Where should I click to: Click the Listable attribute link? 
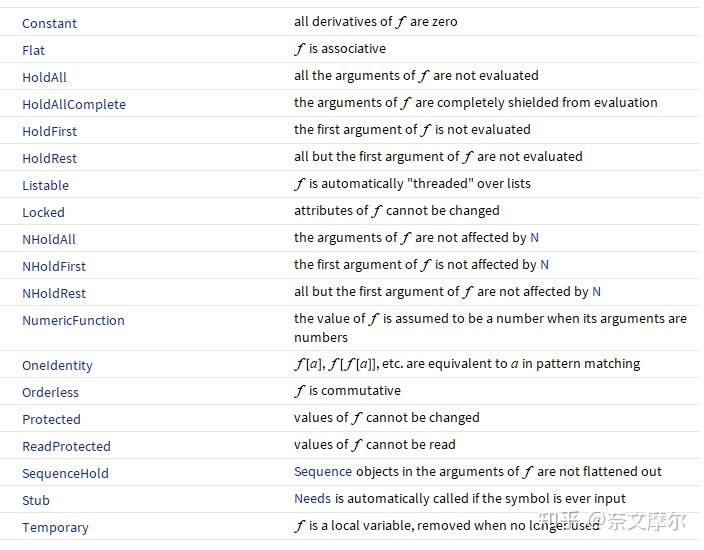coord(45,185)
